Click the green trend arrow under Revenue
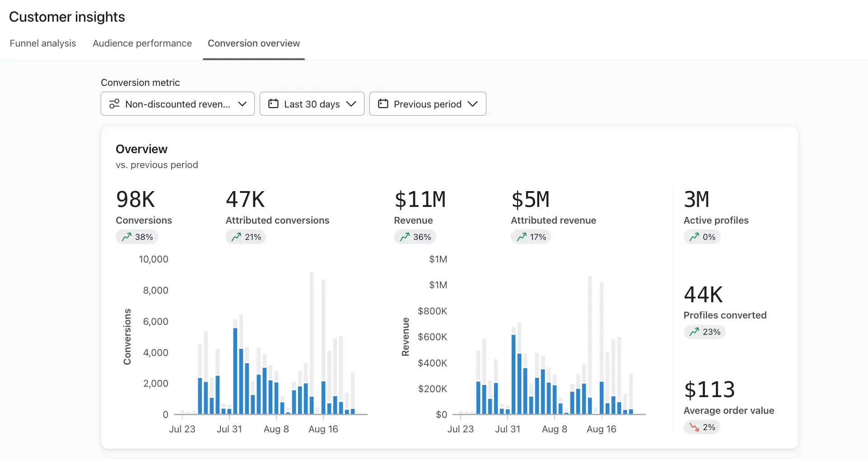Screen dimensions: 868x459 405,237
